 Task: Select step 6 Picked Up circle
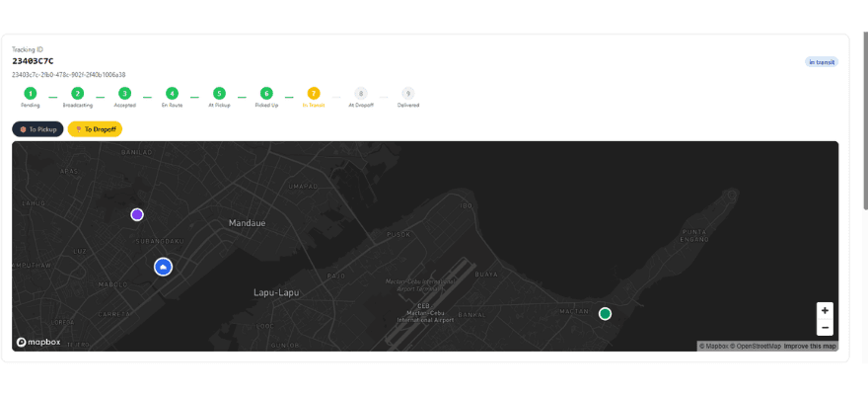coord(266,94)
